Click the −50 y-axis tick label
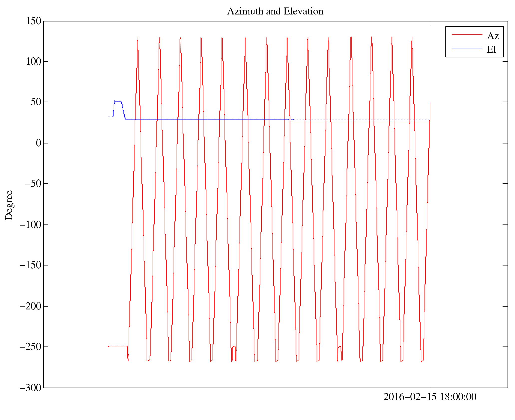 (32, 184)
